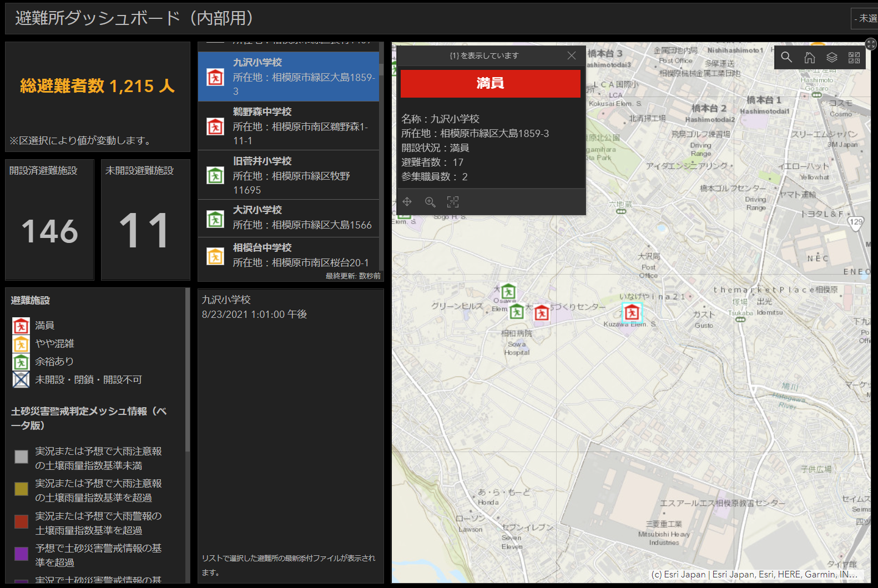Click the flash feature icon in popup
Image resolution: width=878 pixels, height=588 pixels.
point(453,202)
